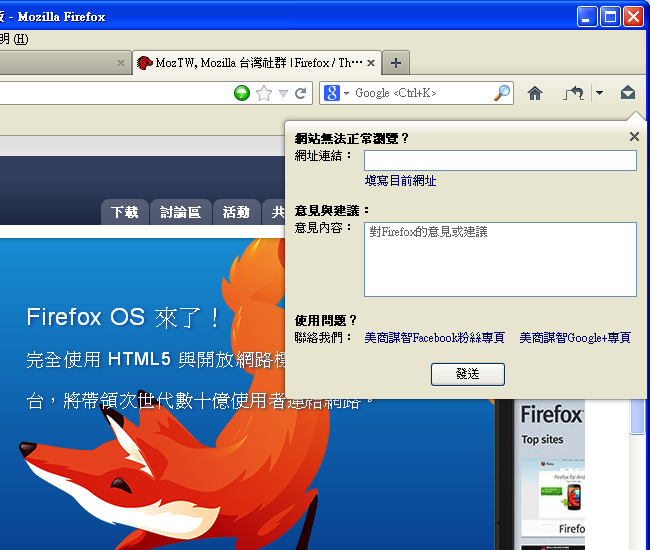Click the envelope feedback icon in toolbar
650x550 pixels.
627,93
